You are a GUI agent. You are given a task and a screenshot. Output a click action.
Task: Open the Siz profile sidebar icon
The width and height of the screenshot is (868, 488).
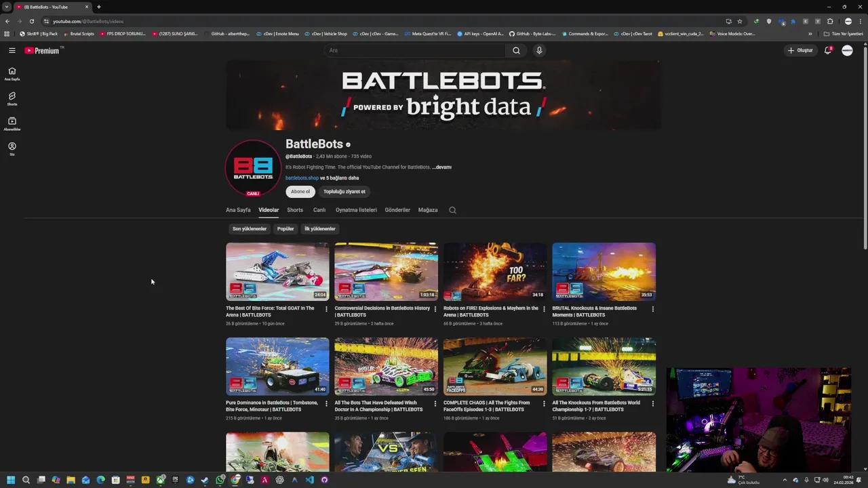tap(12, 148)
